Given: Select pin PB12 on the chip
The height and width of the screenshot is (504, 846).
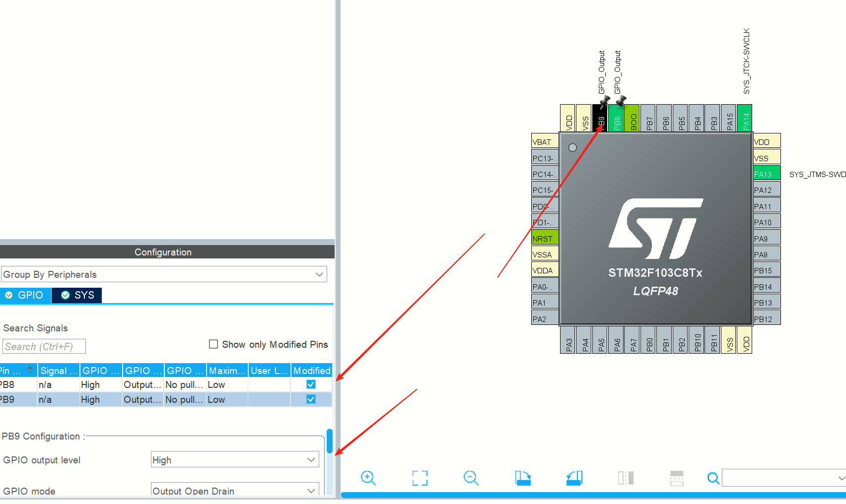Looking at the screenshot, I should (767, 318).
